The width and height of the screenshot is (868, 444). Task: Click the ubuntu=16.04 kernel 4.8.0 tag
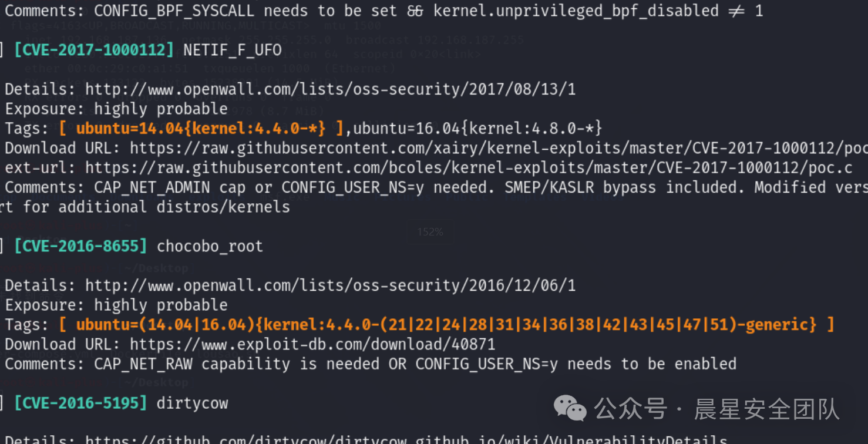pyautogui.click(x=477, y=129)
